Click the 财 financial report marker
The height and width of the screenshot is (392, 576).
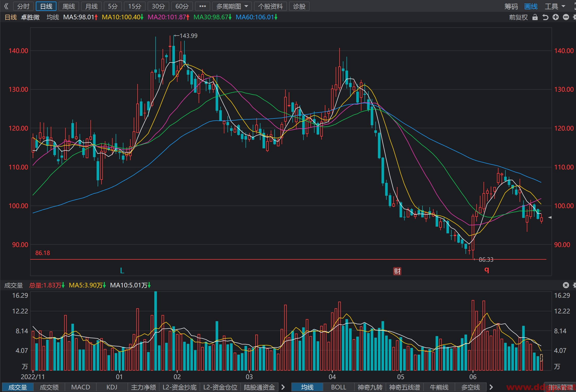pyautogui.click(x=397, y=271)
